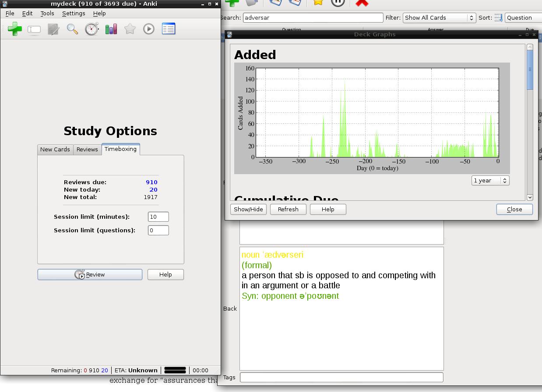Switch to the Reviews tab
This screenshot has height=392, width=542.
87,149
